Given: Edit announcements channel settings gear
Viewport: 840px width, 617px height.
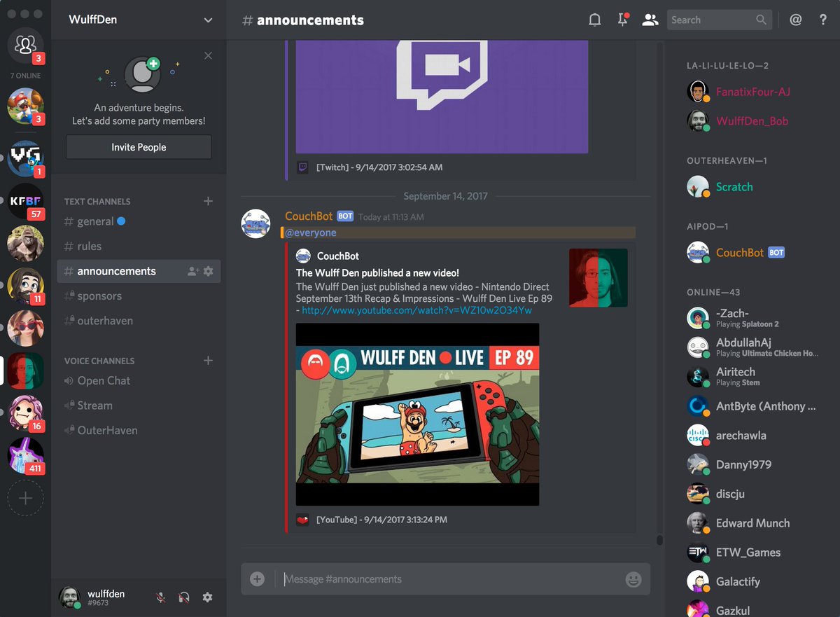Looking at the screenshot, I should (208, 271).
